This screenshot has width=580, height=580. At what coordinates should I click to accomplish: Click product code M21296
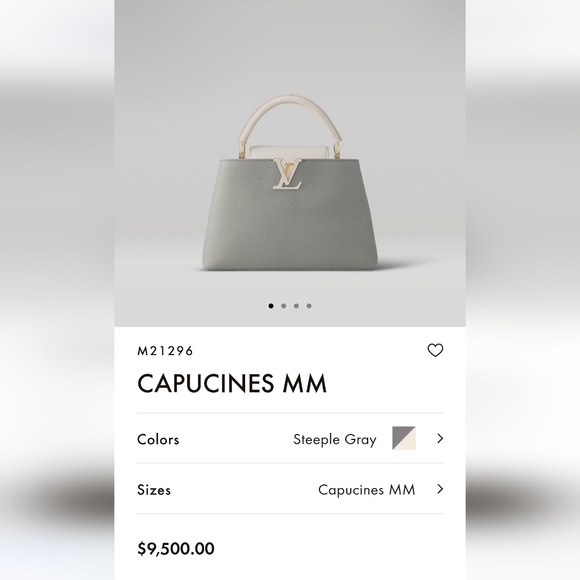[165, 351]
